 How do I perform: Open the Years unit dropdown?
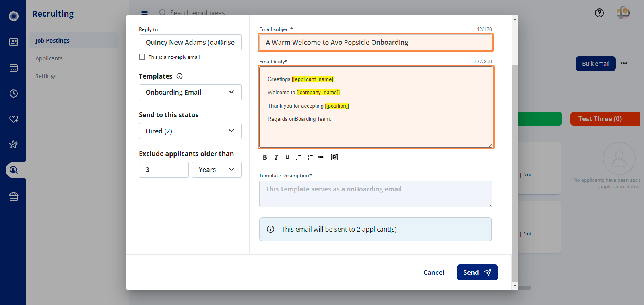(x=217, y=170)
